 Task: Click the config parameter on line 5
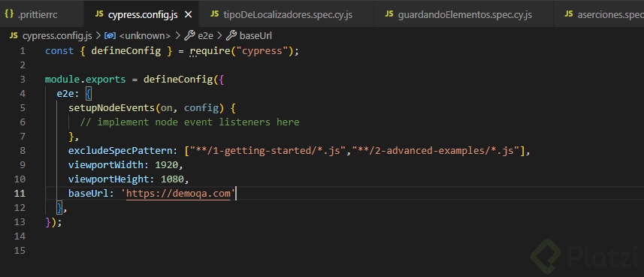201,108
